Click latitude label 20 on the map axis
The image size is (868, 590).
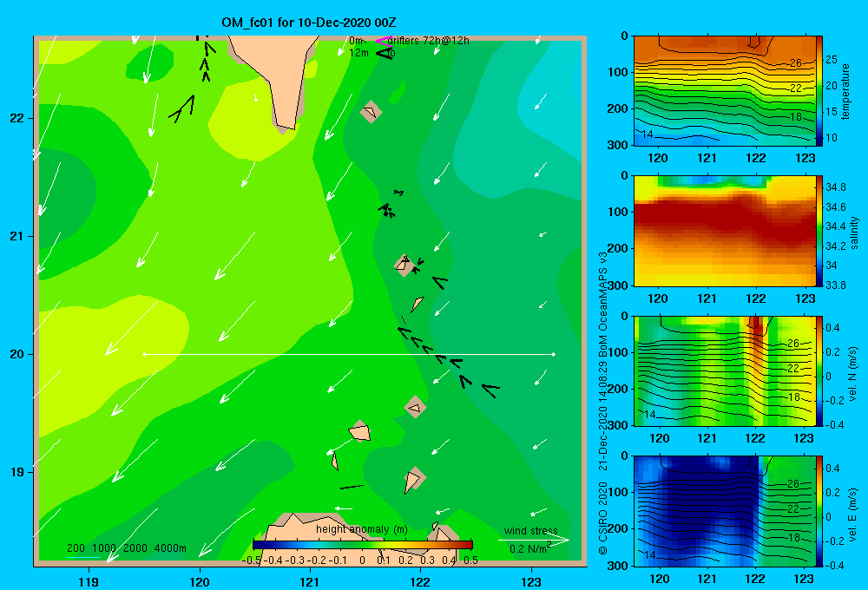tap(17, 354)
